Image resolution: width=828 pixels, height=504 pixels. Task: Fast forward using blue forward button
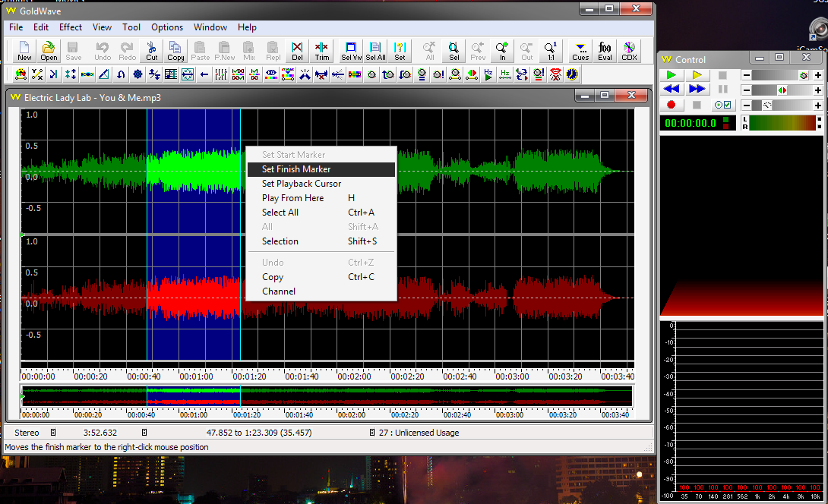pyautogui.click(x=697, y=90)
